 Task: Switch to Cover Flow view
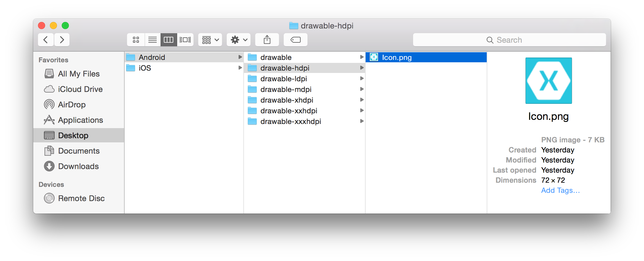click(x=185, y=40)
